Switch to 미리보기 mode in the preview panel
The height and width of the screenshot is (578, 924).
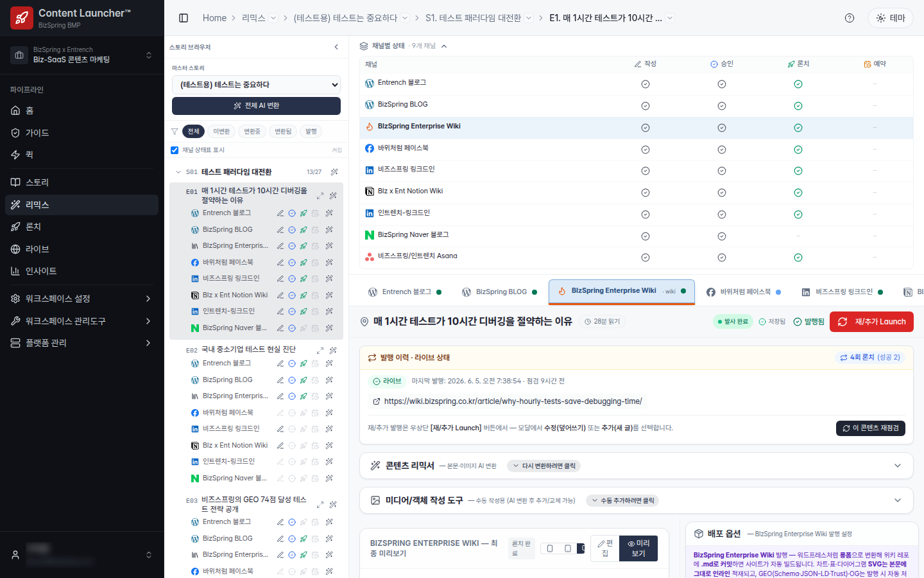coord(638,548)
